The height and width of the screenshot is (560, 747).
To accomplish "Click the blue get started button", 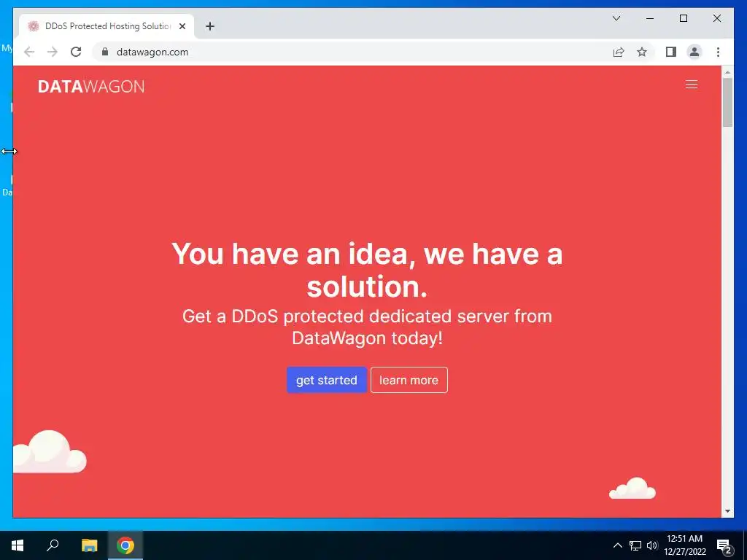I will (x=326, y=380).
